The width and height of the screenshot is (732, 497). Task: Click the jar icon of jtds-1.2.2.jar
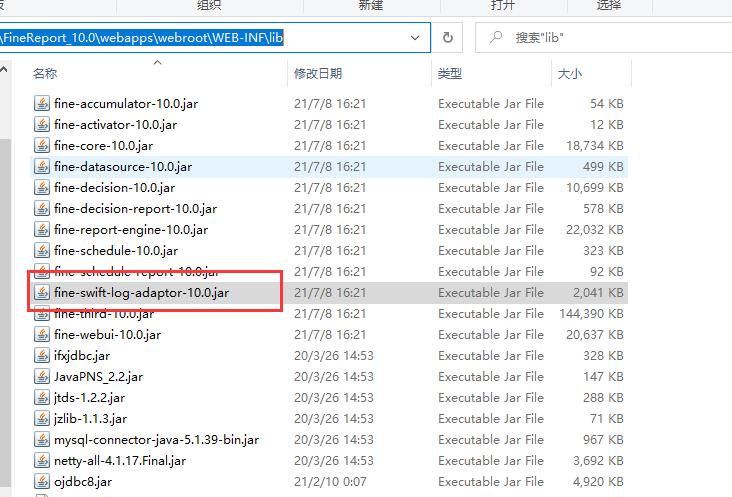(42, 397)
